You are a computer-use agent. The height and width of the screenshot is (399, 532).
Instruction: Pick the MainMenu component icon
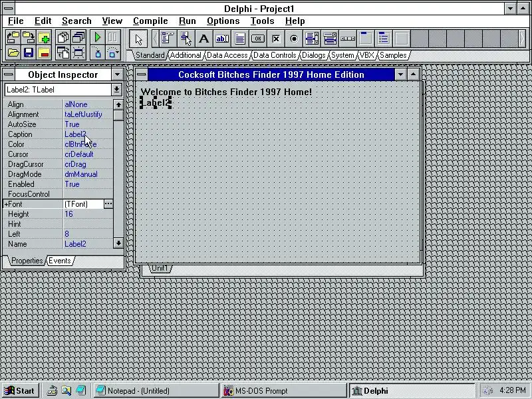pyautogui.click(x=168, y=39)
